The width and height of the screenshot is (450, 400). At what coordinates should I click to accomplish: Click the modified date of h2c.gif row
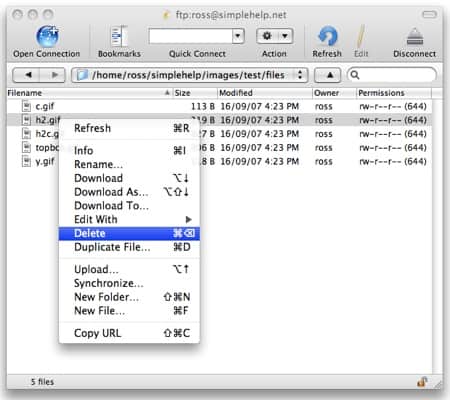260,134
